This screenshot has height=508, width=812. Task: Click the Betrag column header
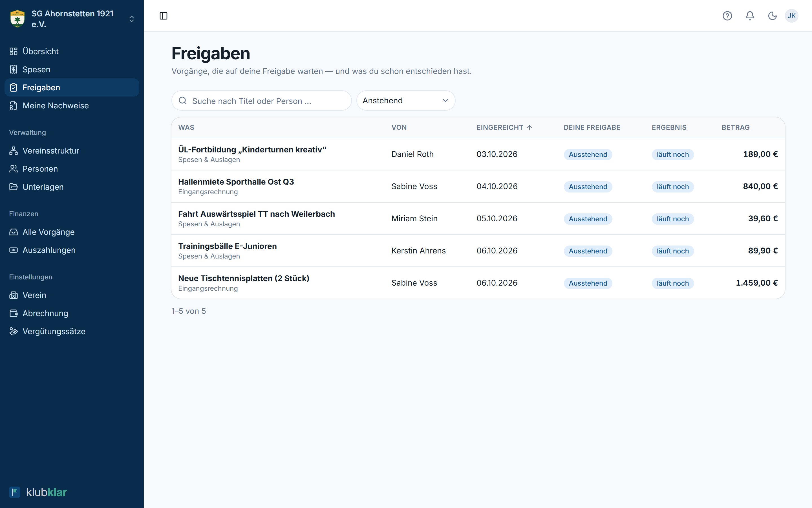[x=736, y=128]
